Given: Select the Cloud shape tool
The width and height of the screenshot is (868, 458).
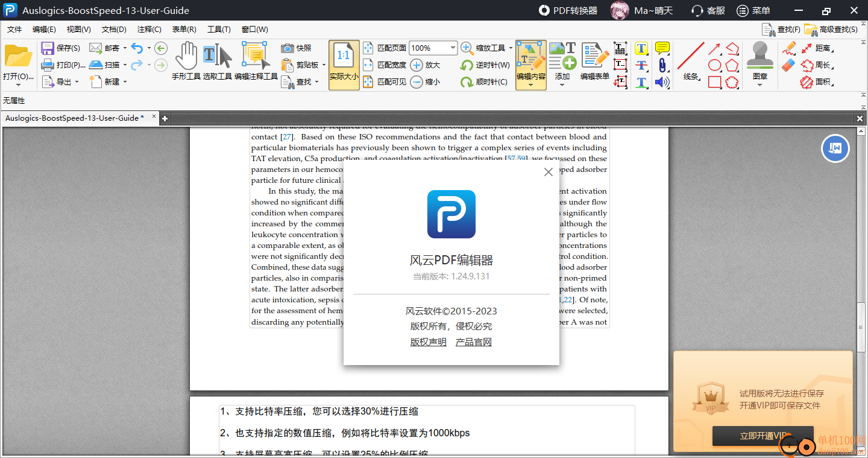Looking at the screenshot, I should (732, 82).
